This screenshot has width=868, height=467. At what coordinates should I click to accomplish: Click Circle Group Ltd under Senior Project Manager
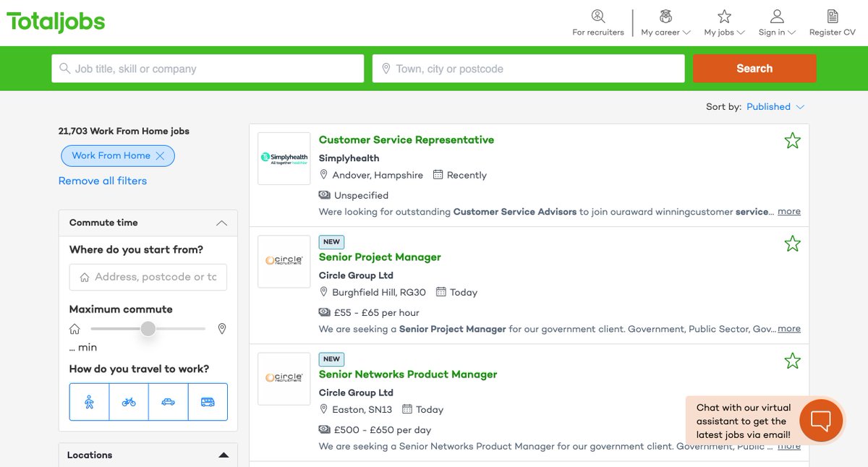point(356,275)
